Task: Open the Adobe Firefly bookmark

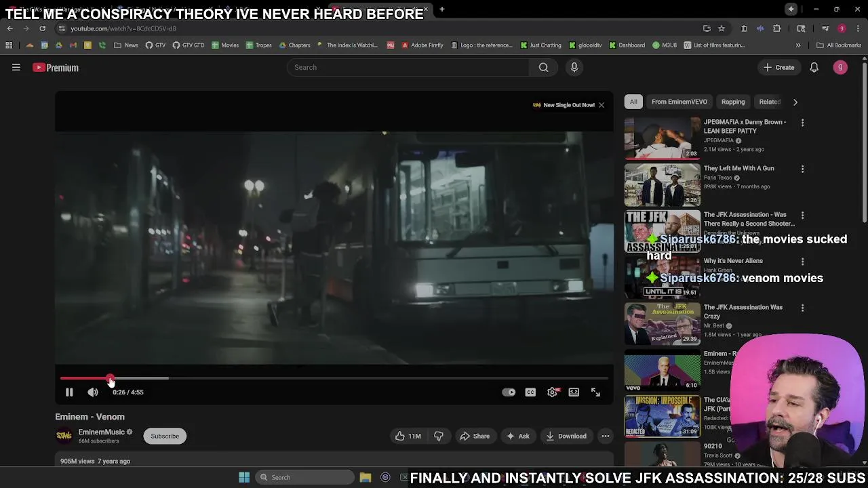Action: pyautogui.click(x=422, y=45)
